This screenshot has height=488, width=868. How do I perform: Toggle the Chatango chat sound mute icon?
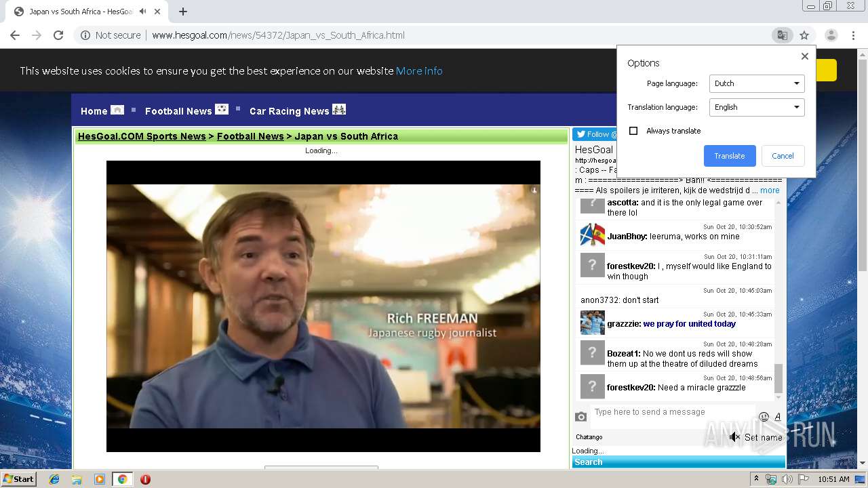click(x=735, y=437)
